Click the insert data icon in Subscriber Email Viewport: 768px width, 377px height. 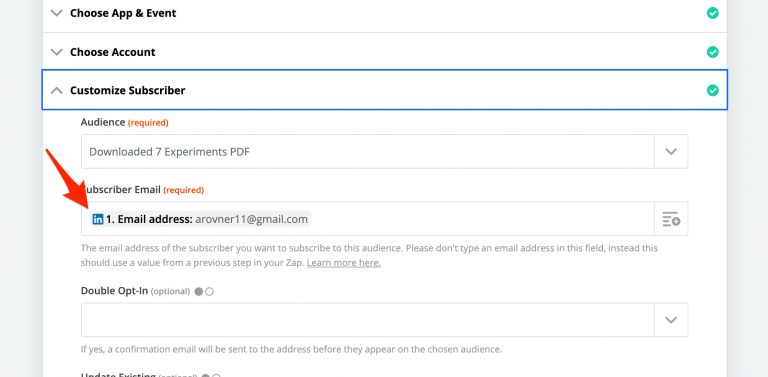point(671,219)
